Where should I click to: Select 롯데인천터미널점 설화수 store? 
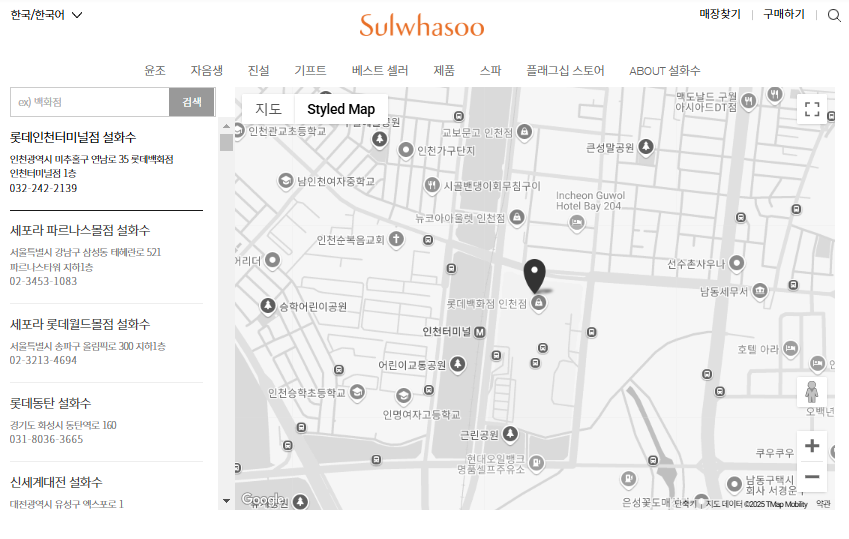[x=73, y=137]
